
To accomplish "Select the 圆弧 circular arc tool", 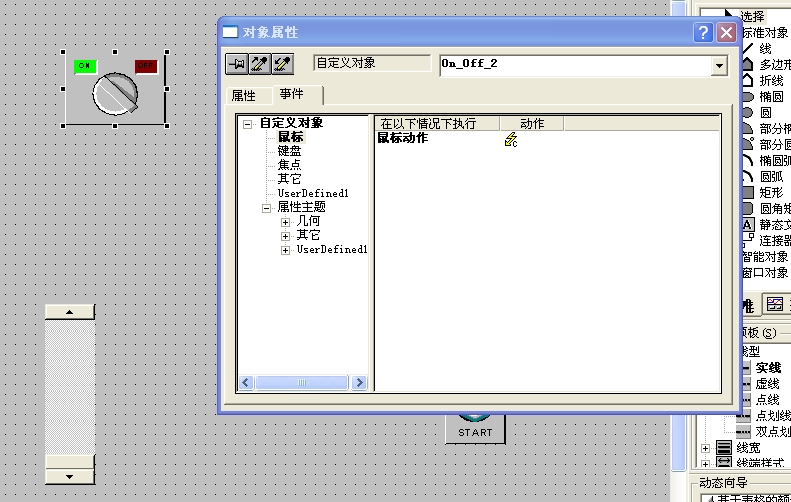I will pos(748,177).
